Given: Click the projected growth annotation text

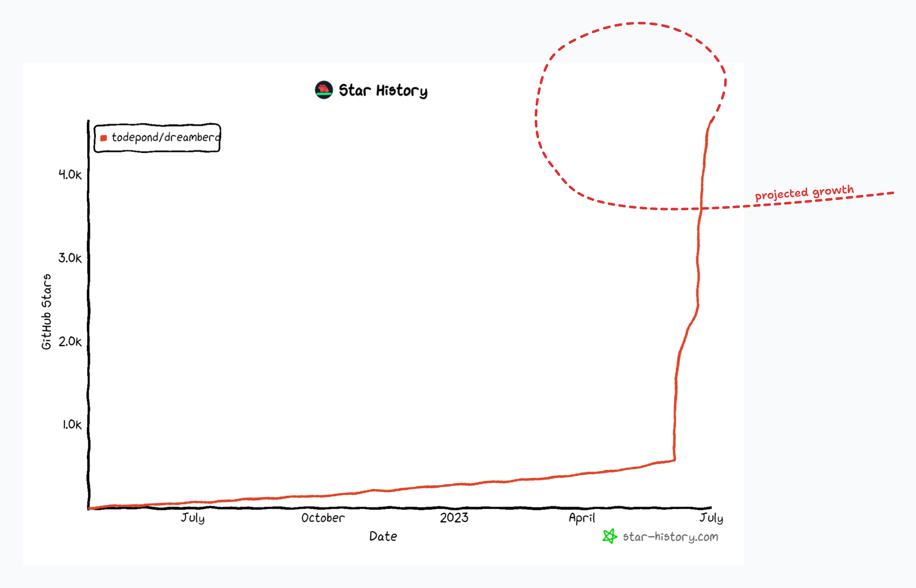Looking at the screenshot, I should point(804,193).
